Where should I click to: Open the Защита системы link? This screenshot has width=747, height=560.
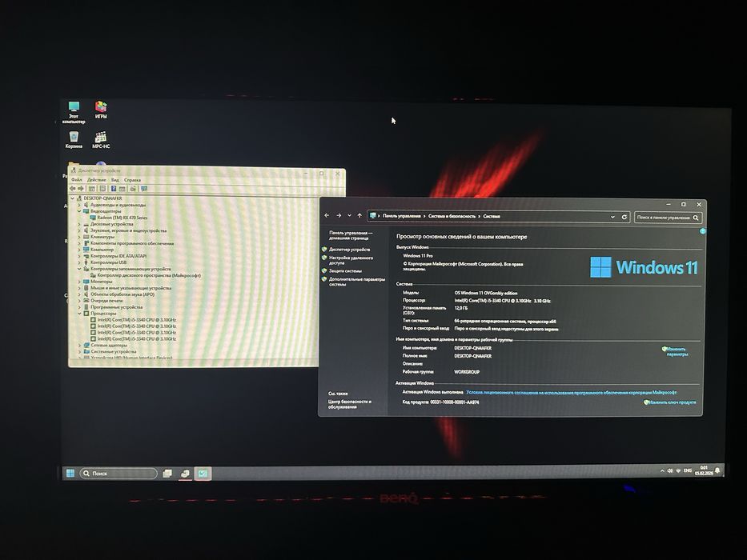point(345,271)
